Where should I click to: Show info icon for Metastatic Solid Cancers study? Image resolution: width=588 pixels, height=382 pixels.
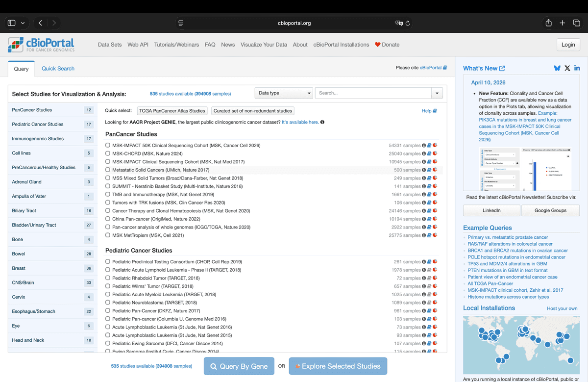(x=424, y=170)
